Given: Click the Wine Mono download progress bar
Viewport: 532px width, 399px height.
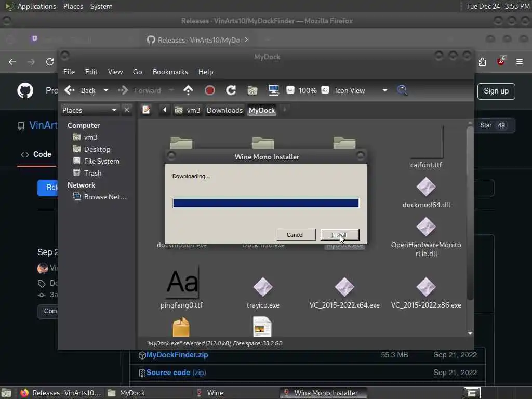Looking at the screenshot, I should coord(265,203).
